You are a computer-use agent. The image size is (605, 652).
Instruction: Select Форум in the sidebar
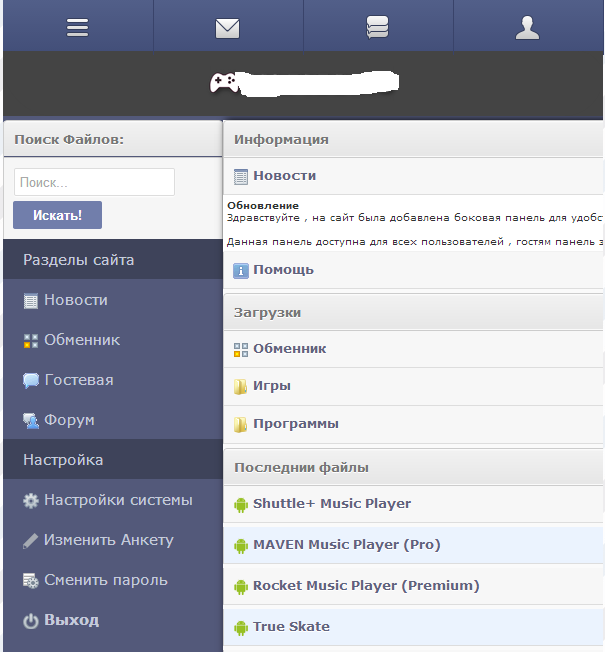pos(68,420)
